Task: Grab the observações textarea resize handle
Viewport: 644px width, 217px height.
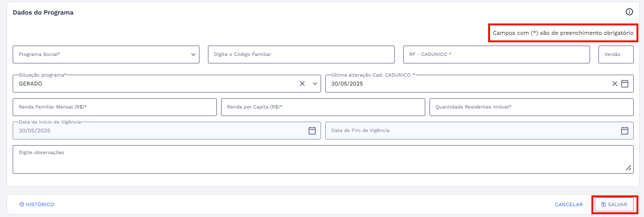Action: (628, 168)
